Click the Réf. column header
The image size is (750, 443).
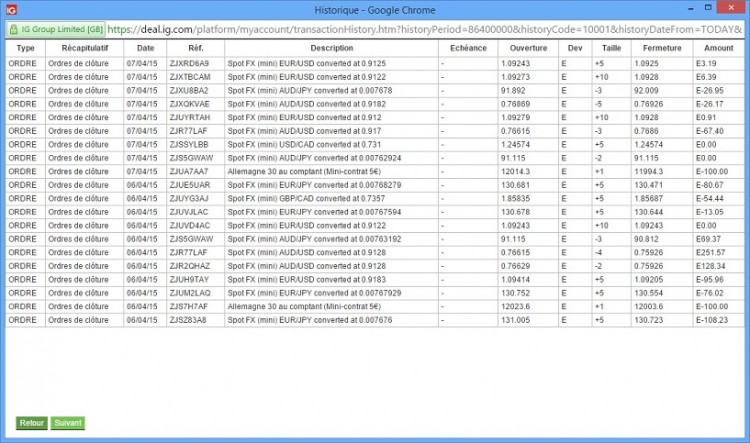tap(196, 48)
